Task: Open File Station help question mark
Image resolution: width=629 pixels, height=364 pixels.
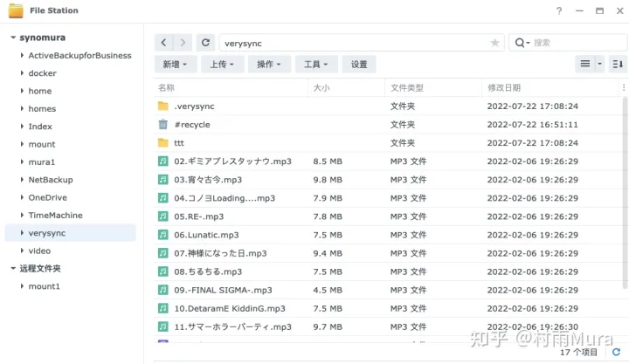Action: pyautogui.click(x=559, y=10)
